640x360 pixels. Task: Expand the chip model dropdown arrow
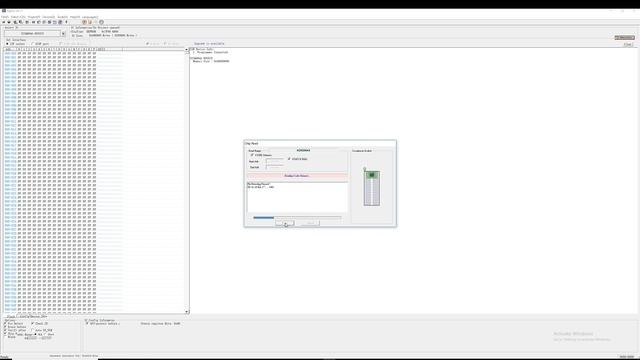coord(63,33)
